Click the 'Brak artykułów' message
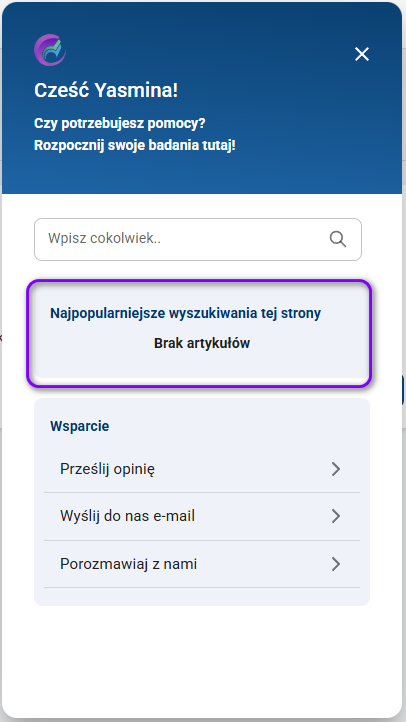 pyautogui.click(x=202, y=343)
